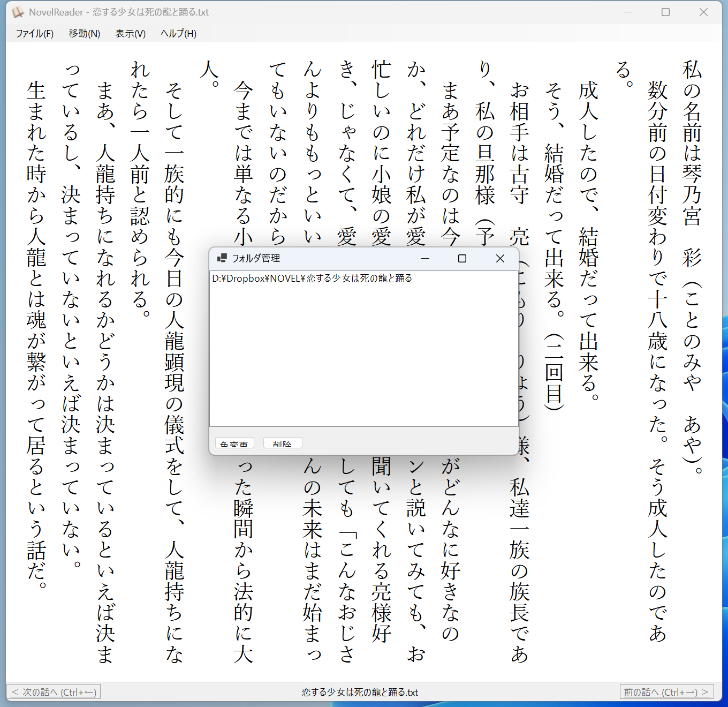Image resolution: width=728 pixels, height=707 pixels.
Task: Click the text line starting 成人したので
Action: pos(588,242)
